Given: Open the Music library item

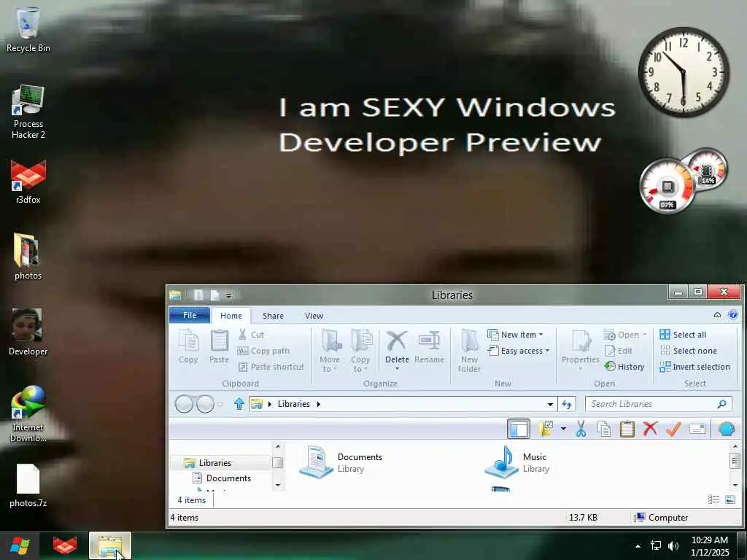Looking at the screenshot, I should [x=517, y=462].
